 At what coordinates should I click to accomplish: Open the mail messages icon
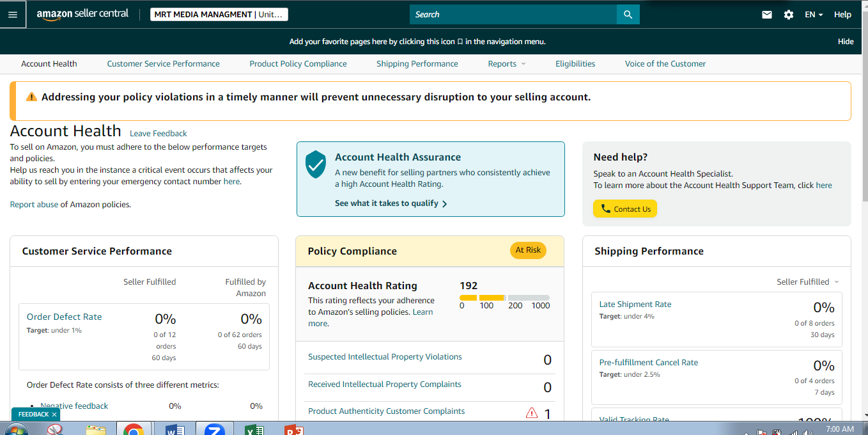[767, 14]
